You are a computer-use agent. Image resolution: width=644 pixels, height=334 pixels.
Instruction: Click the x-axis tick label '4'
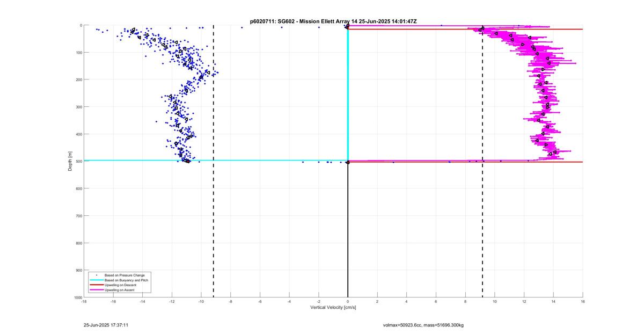pos(407,301)
